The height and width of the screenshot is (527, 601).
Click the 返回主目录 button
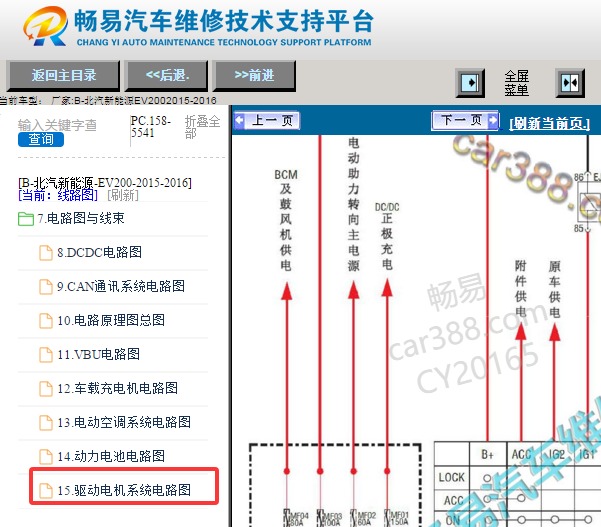(64, 75)
